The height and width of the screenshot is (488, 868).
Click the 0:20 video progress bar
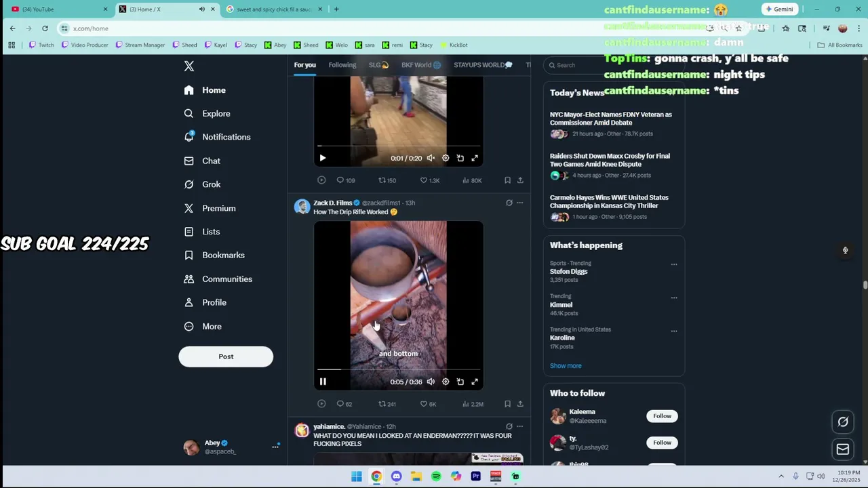coord(399,146)
